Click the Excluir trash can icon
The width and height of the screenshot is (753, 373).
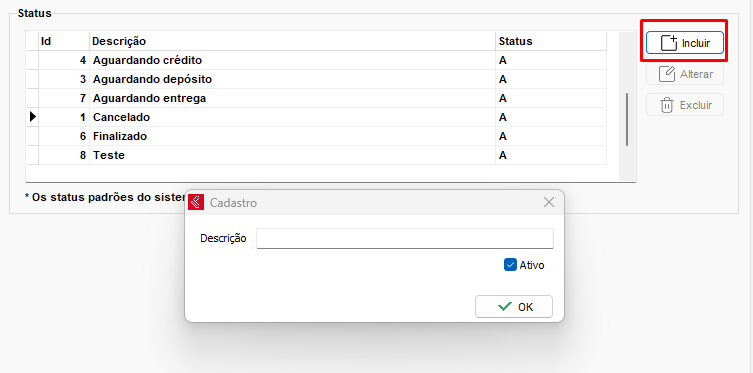point(667,105)
